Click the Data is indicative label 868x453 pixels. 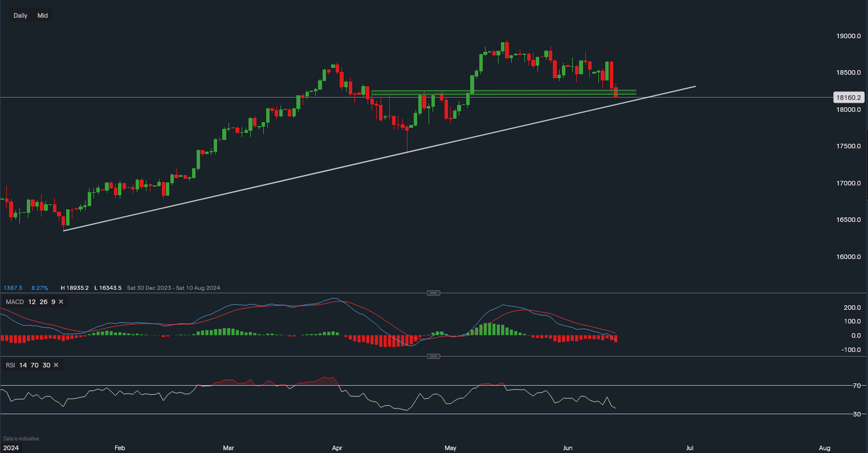point(21,438)
